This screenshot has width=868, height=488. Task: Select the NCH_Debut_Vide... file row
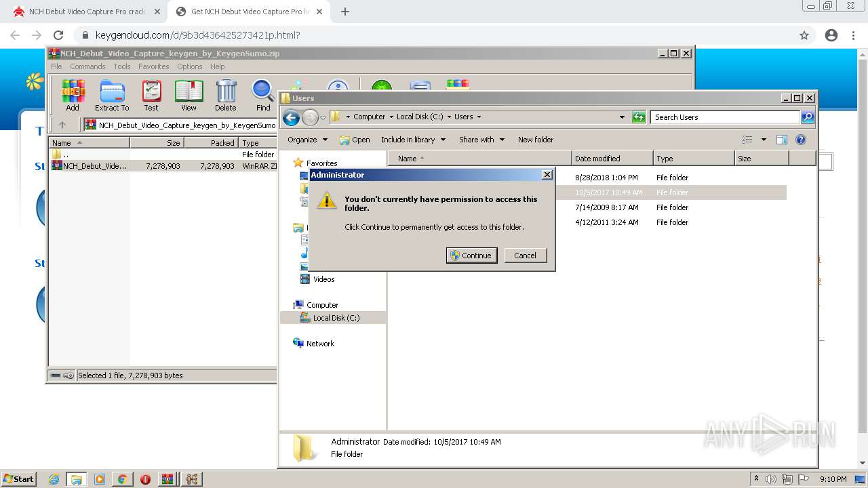coord(163,166)
